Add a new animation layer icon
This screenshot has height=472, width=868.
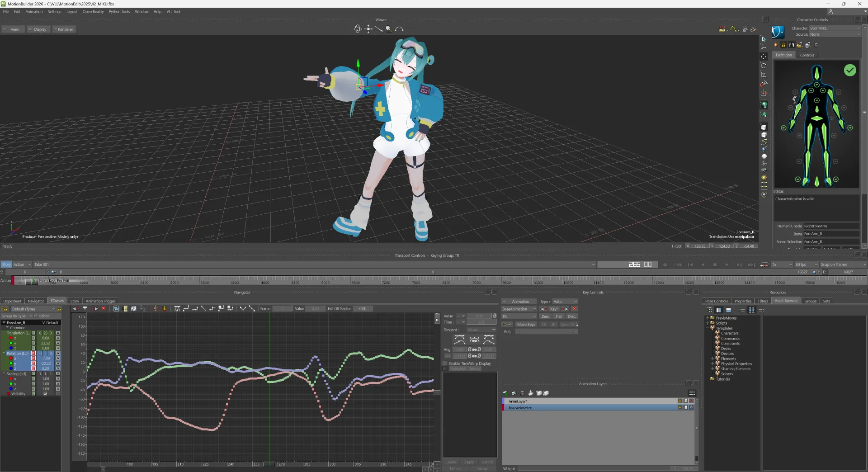click(x=505, y=393)
